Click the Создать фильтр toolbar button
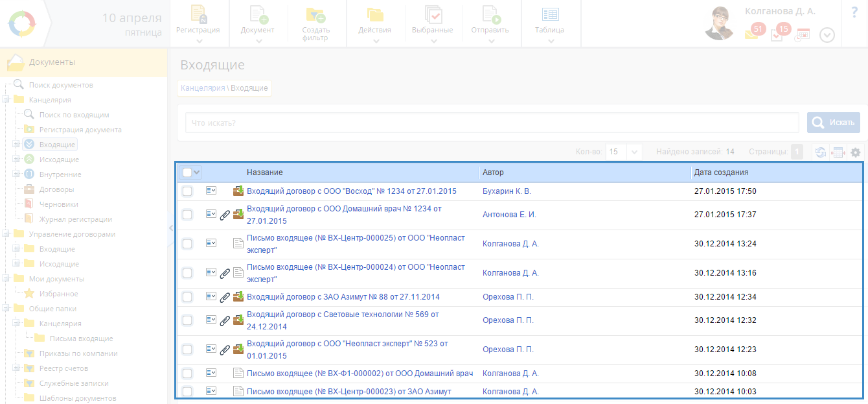Screen dimensions: 868x404 click(316, 24)
